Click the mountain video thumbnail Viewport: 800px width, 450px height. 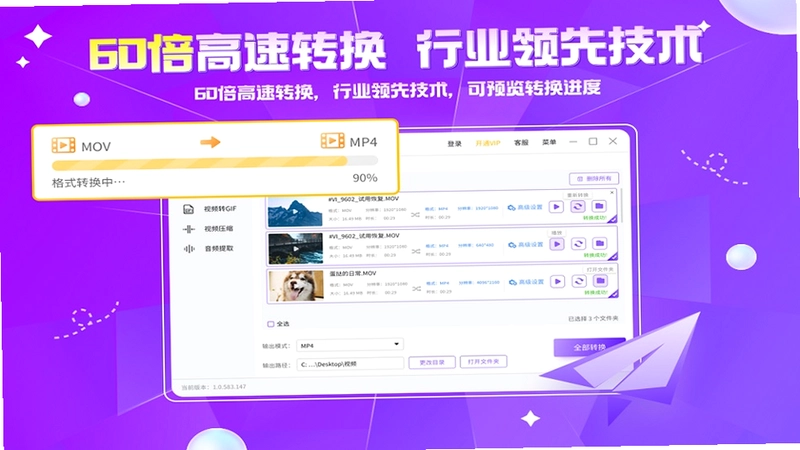[295, 211]
